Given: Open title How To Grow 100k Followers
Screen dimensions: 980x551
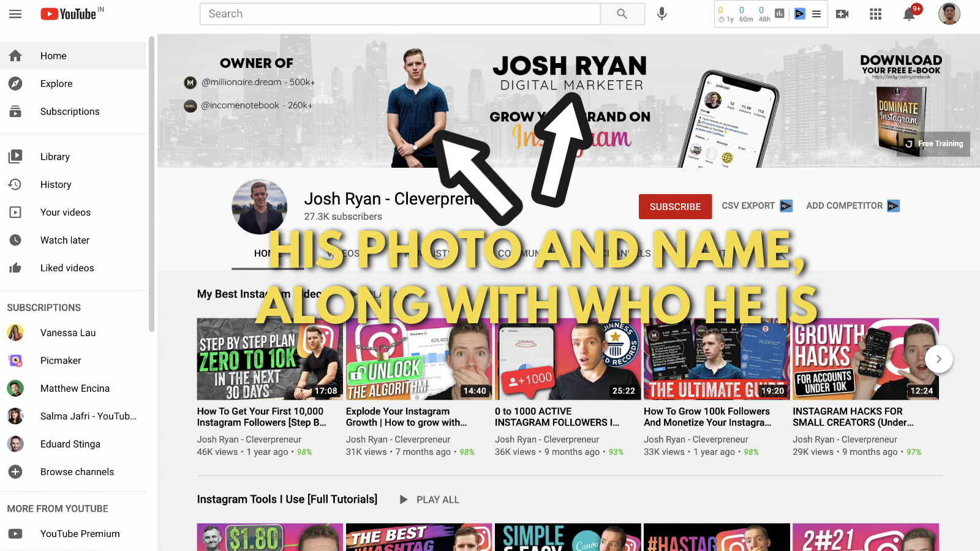Looking at the screenshot, I should pyautogui.click(x=707, y=417).
